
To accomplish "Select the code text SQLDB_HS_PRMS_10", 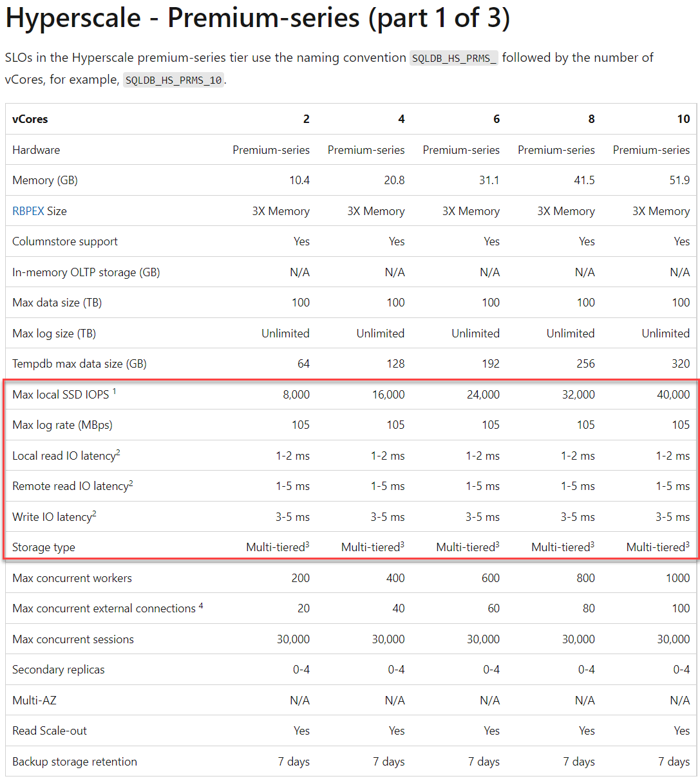I will coord(173,80).
